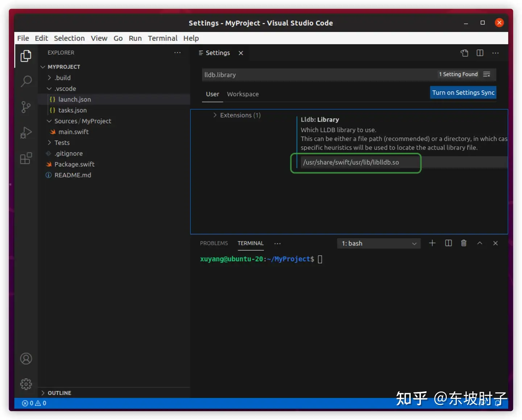Split the editor to the right

(480, 53)
